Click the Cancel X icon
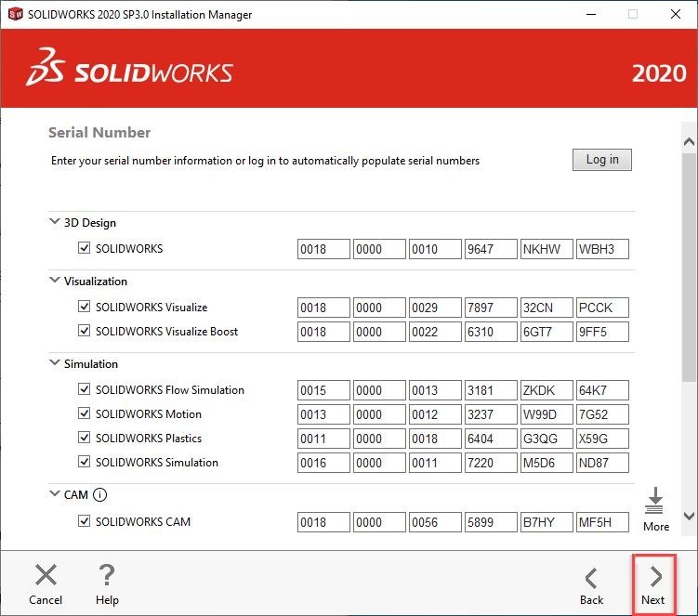698x616 pixels. tap(46, 574)
